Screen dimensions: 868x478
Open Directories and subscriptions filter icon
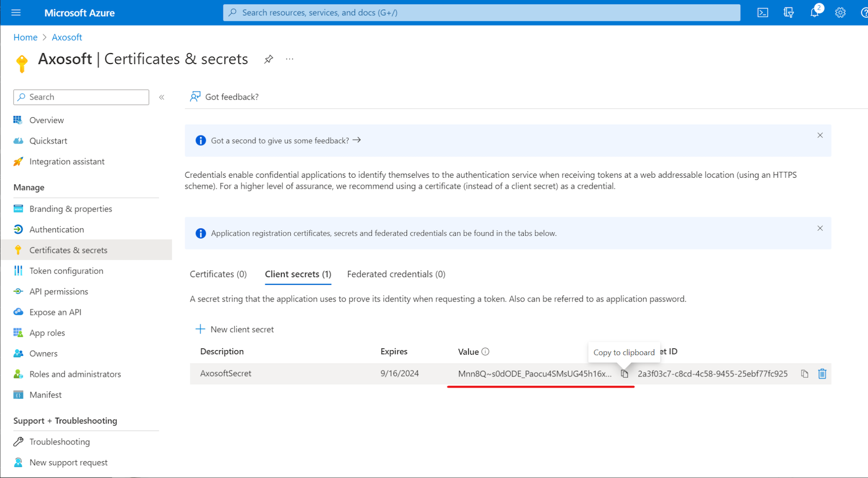tap(788, 13)
